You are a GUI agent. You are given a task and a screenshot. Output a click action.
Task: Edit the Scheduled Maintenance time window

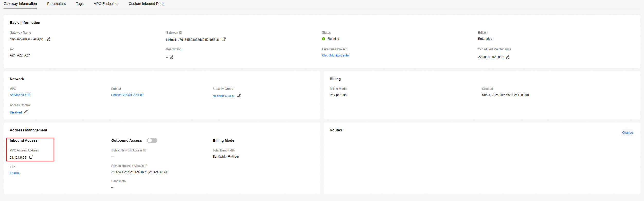click(508, 57)
